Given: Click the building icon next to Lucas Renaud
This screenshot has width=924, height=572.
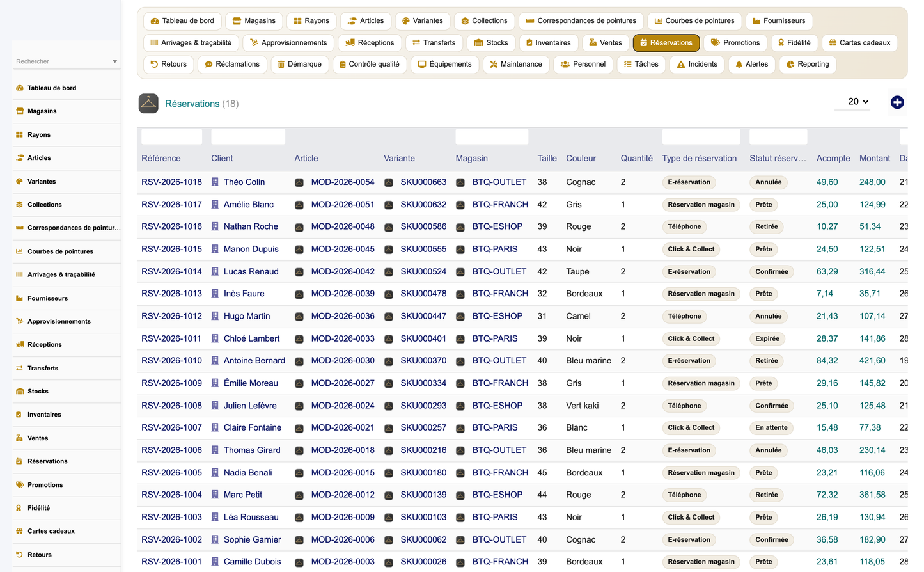Looking at the screenshot, I should click(215, 272).
